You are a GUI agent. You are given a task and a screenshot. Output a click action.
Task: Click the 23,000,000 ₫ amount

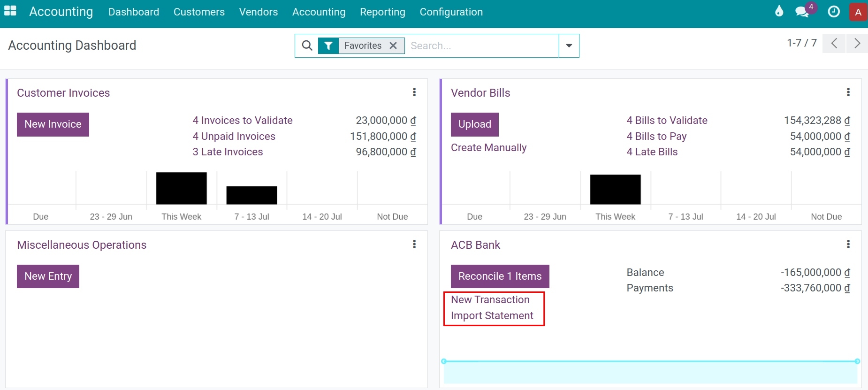(386, 121)
